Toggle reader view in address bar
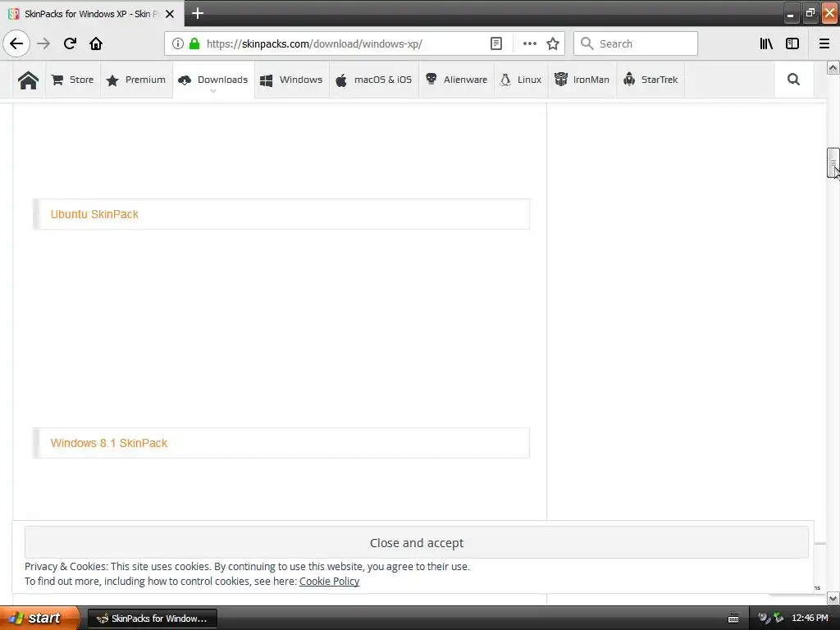 tap(496, 43)
